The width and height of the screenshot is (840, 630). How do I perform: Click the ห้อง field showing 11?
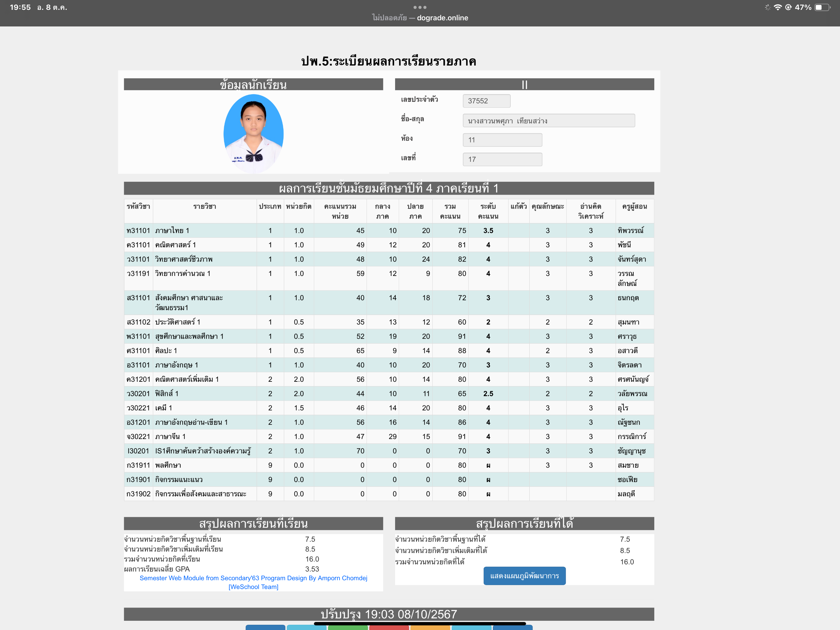502,140
